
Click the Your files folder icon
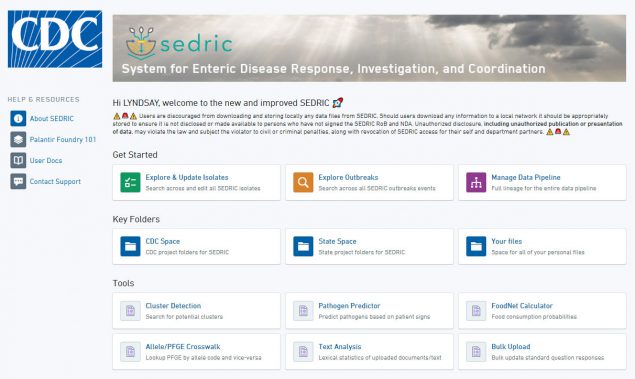[476, 246]
